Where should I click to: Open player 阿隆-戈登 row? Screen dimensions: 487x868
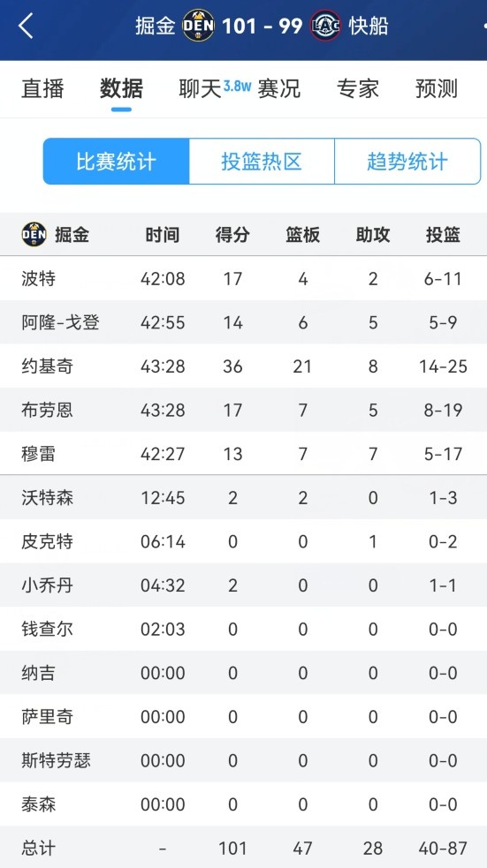(243, 322)
